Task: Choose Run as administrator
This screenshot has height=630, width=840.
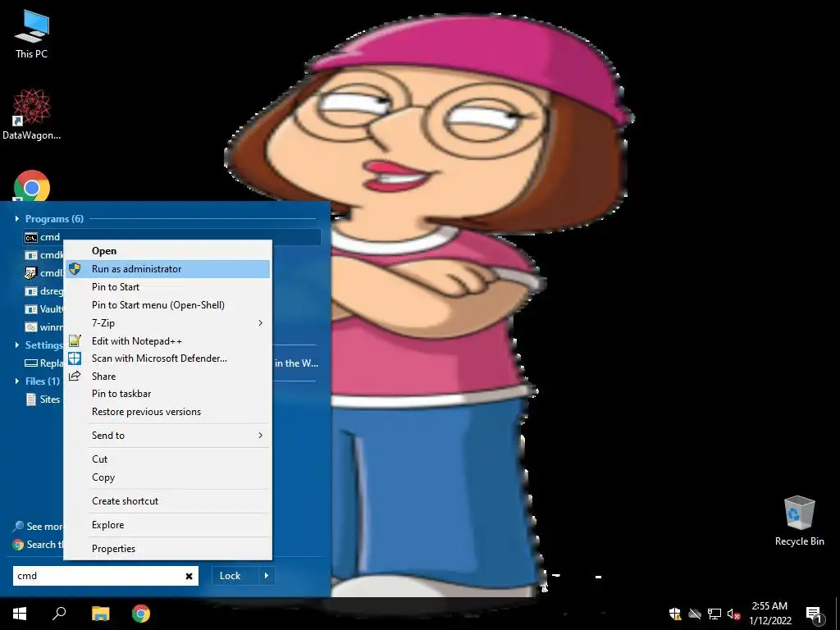Action: coord(167,269)
